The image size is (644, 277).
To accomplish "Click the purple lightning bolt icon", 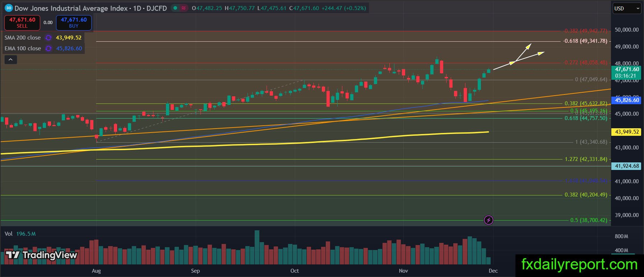I will (x=488, y=220).
